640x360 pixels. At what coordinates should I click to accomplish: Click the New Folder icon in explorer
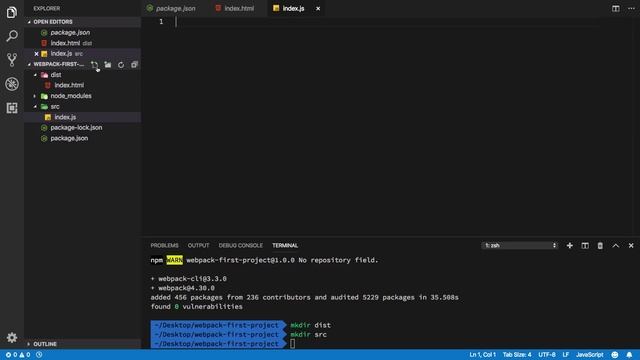(x=108, y=64)
